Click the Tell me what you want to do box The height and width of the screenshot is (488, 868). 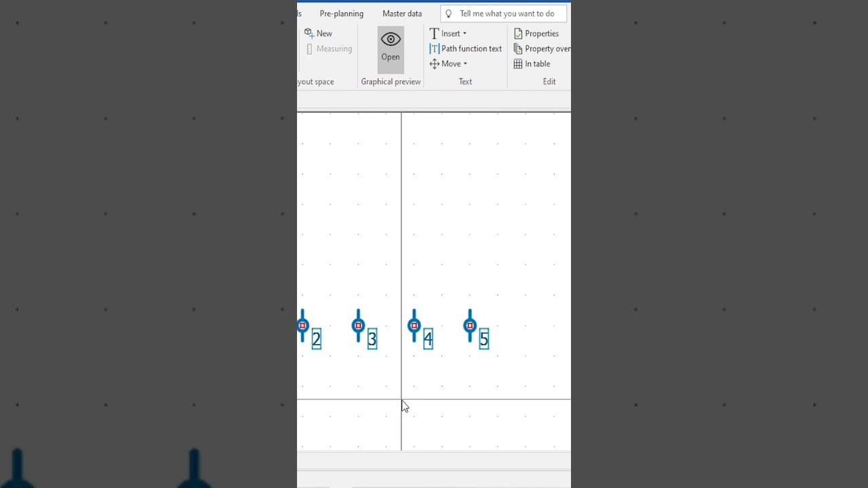point(503,14)
